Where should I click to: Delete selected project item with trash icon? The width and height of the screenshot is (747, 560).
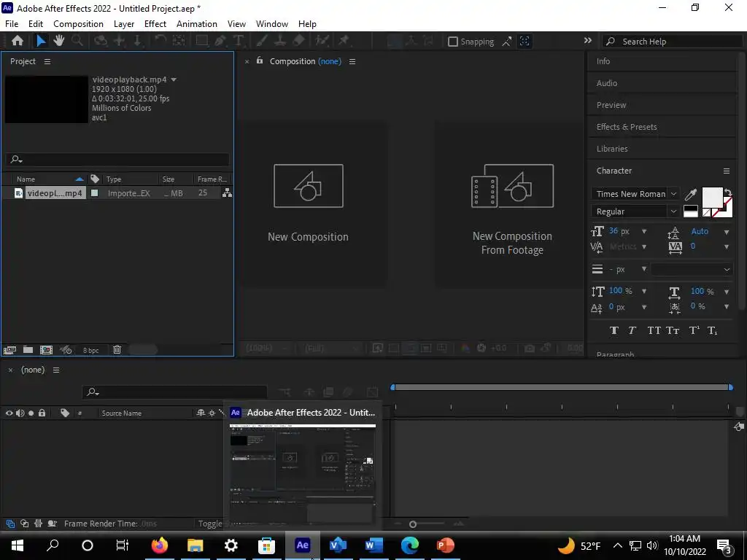click(117, 350)
